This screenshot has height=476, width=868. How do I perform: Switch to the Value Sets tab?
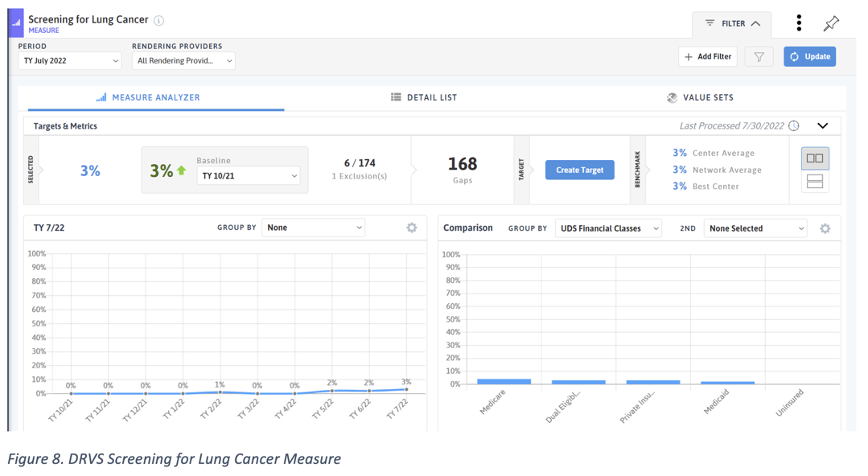[700, 97]
